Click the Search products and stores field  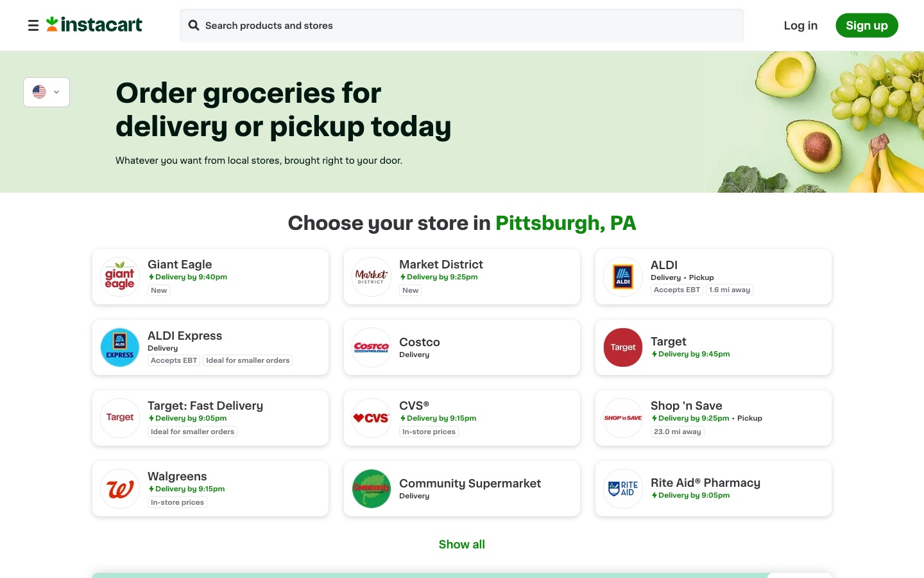click(x=462, y=26)
